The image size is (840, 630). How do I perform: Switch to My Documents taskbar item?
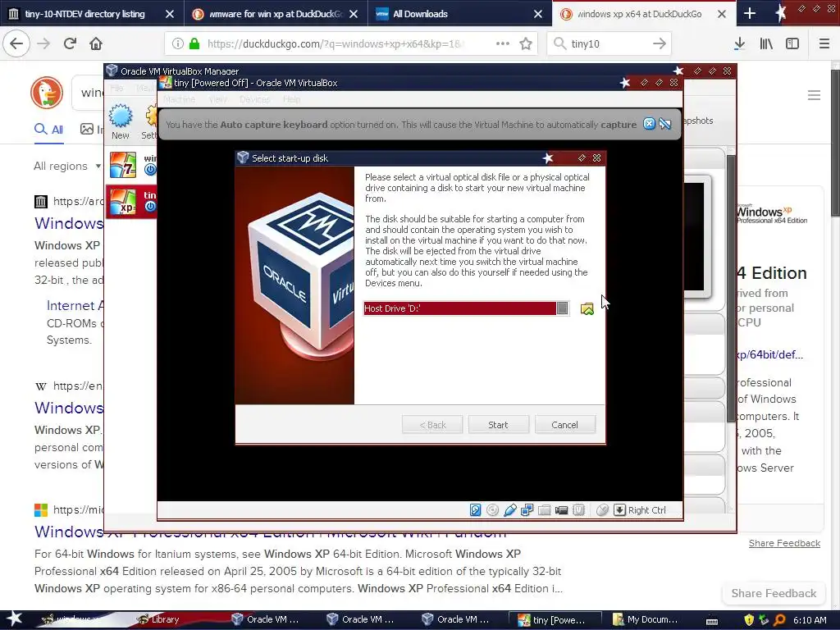646,619
